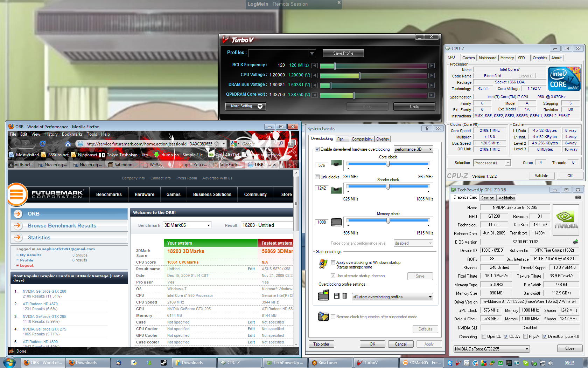Viewport: 588px width, 368px height.
Task: Click the Firefox reload button
Action: click(43, 144)
